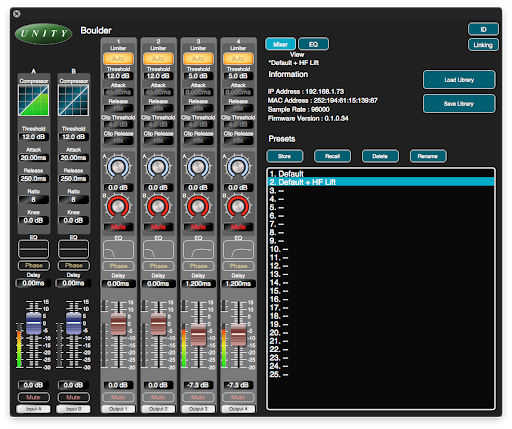
Task: Click the Recall preset button
Action: coord(332,156)
